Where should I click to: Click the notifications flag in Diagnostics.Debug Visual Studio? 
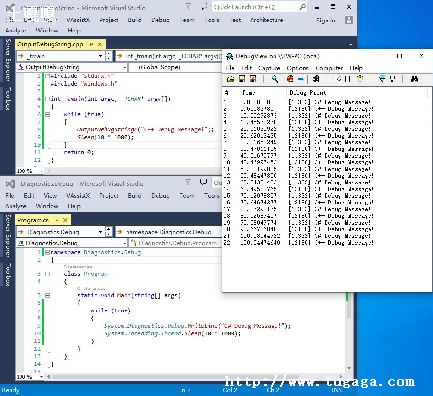[x=188, y=182]
